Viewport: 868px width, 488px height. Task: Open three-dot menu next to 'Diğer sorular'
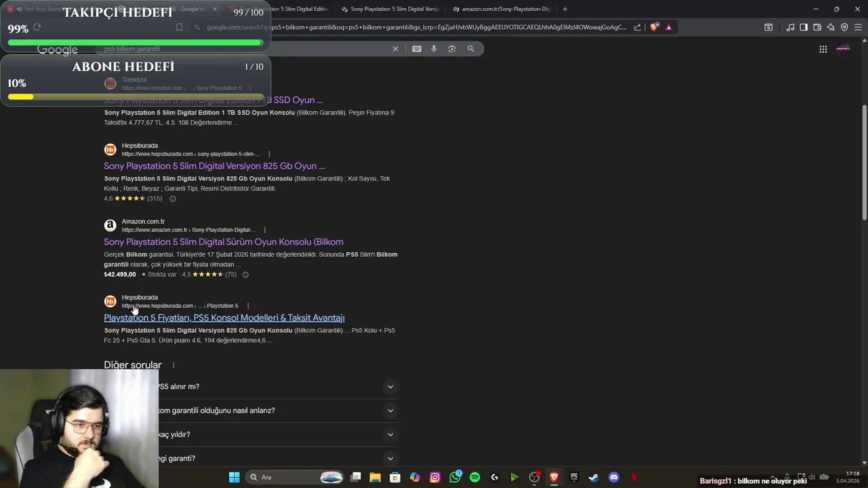tap(173, 365)
